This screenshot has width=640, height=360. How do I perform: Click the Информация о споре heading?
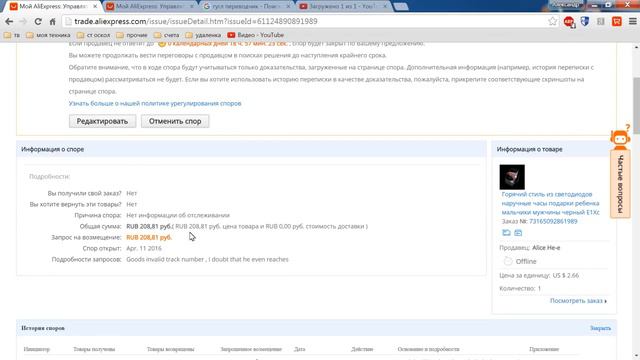click(53, 149)
